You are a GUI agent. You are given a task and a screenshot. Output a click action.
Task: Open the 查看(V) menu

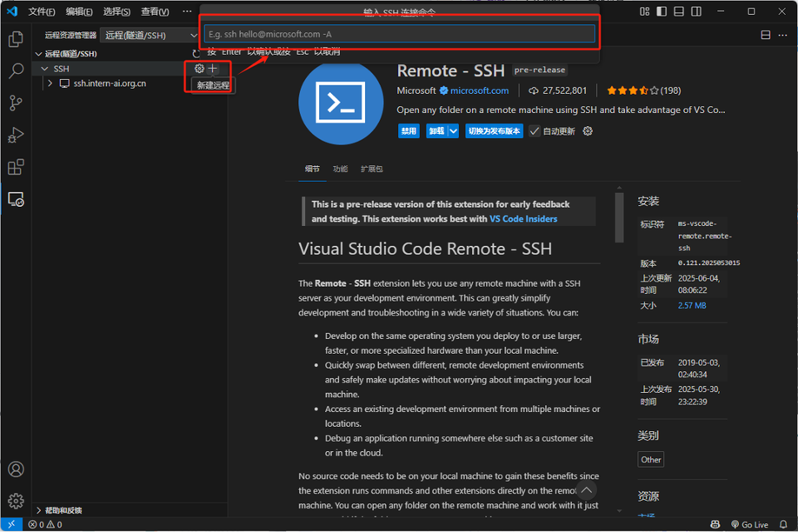tap(156, 11)
